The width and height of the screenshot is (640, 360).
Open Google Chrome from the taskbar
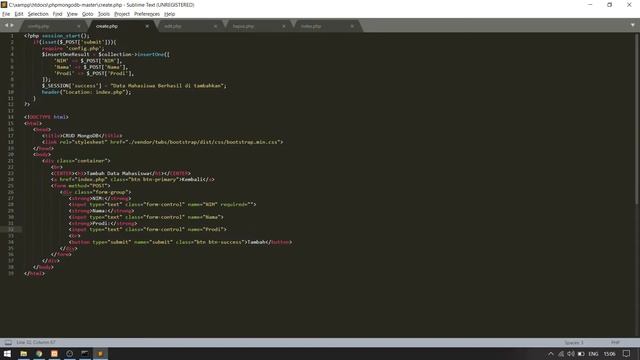39,354
